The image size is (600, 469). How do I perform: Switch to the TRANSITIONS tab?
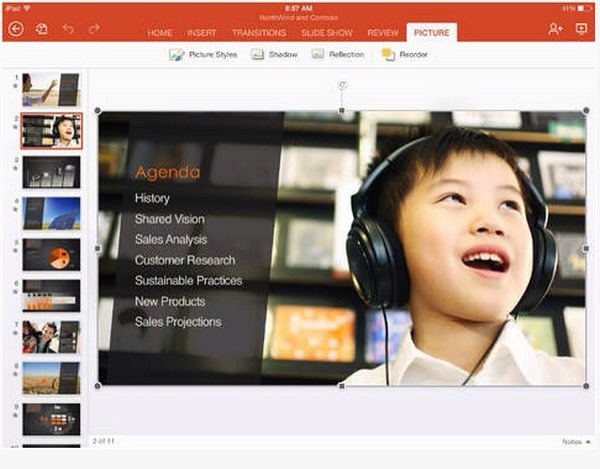[259, 33]
